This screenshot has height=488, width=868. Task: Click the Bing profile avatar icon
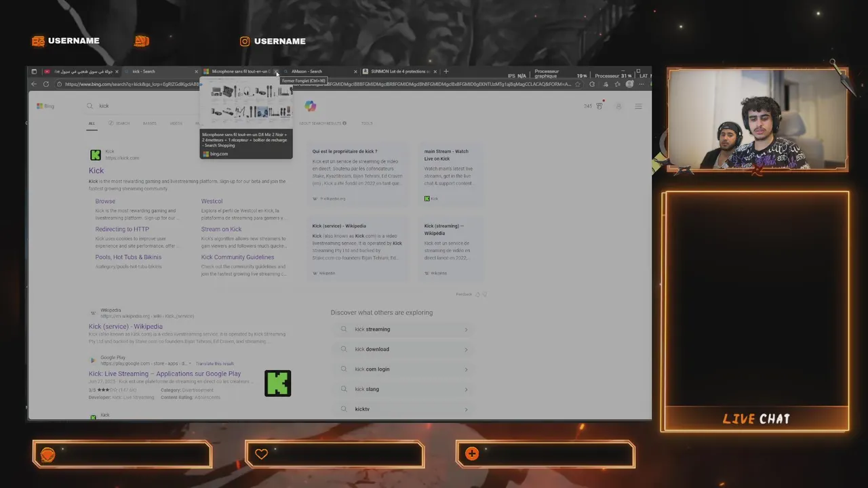pos(618,106)
